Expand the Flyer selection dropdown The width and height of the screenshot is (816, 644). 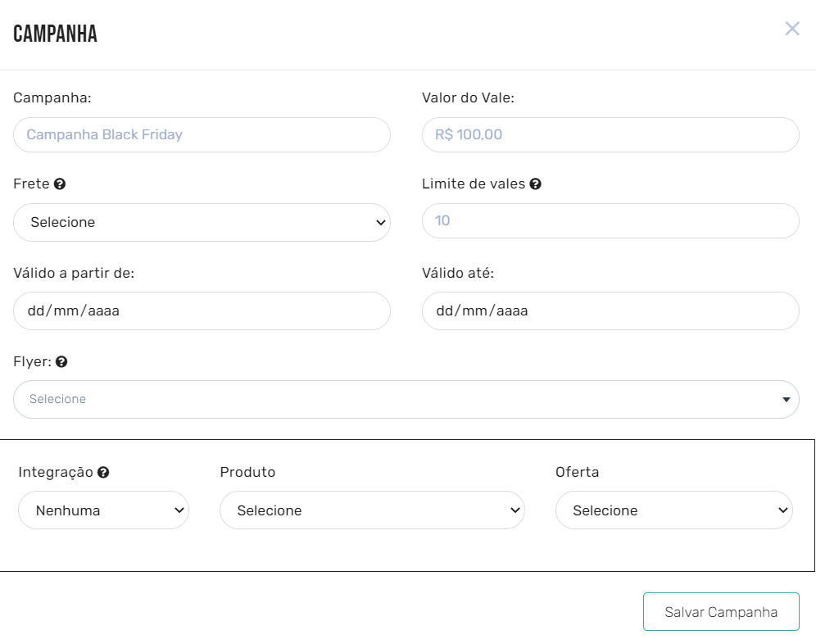click(406, 399)
